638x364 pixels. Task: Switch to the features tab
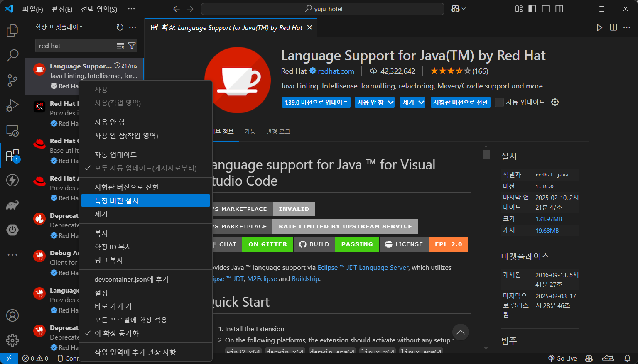point(250,132)
